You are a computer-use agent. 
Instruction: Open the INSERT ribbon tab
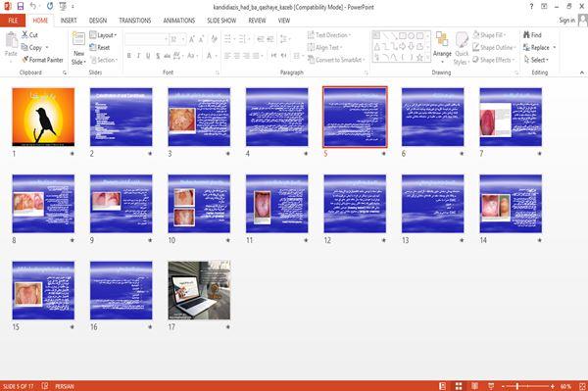click(x=69, y=21)
